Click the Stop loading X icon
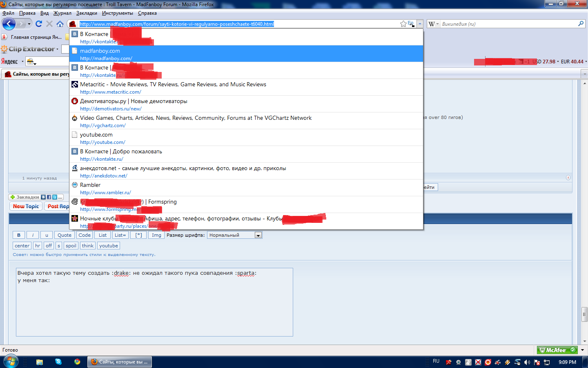This screenshot has height=368, width=588. (49, 24)
